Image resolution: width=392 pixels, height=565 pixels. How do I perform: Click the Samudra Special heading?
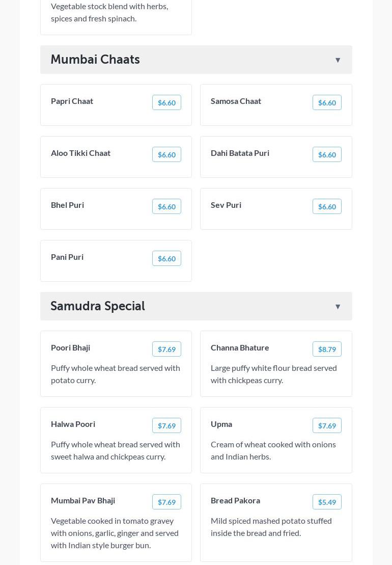98,306
